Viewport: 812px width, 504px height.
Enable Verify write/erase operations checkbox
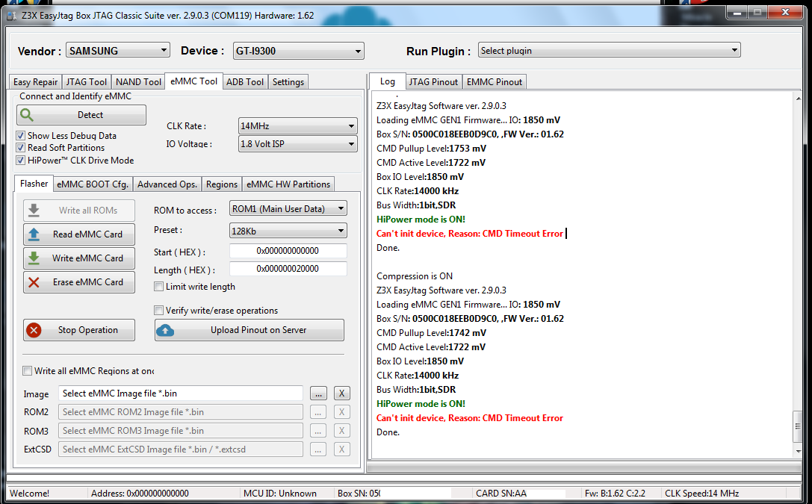click(159, 311)
